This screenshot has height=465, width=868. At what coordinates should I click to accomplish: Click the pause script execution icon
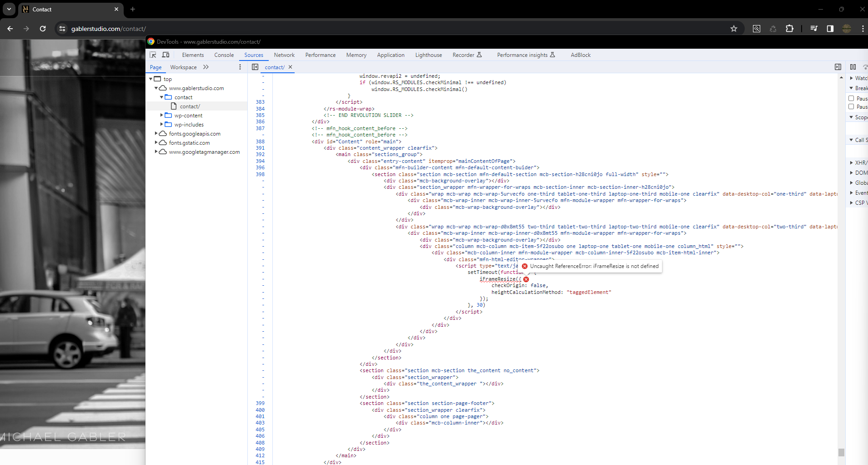[x=853, y=67]
